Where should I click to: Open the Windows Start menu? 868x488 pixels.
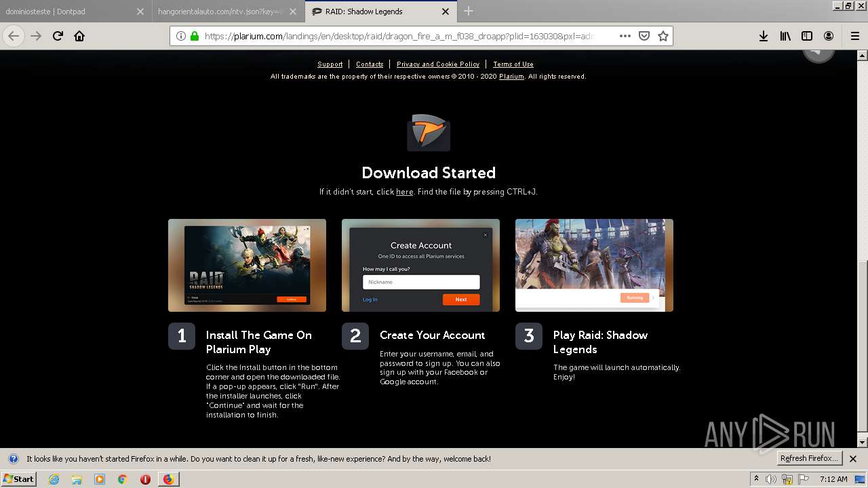(18, 479)
